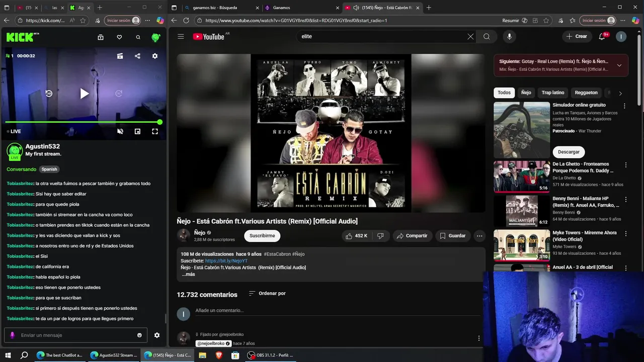Screen dimensions: 644x362
Task: Toggle Kick mini-player mode
Action: 137,131
